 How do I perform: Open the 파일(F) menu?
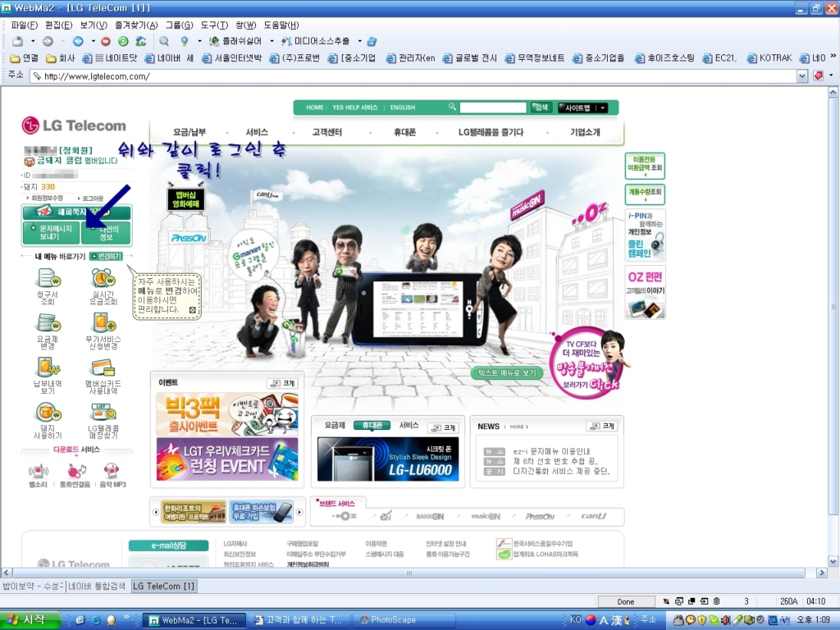[x=24, y=25]
